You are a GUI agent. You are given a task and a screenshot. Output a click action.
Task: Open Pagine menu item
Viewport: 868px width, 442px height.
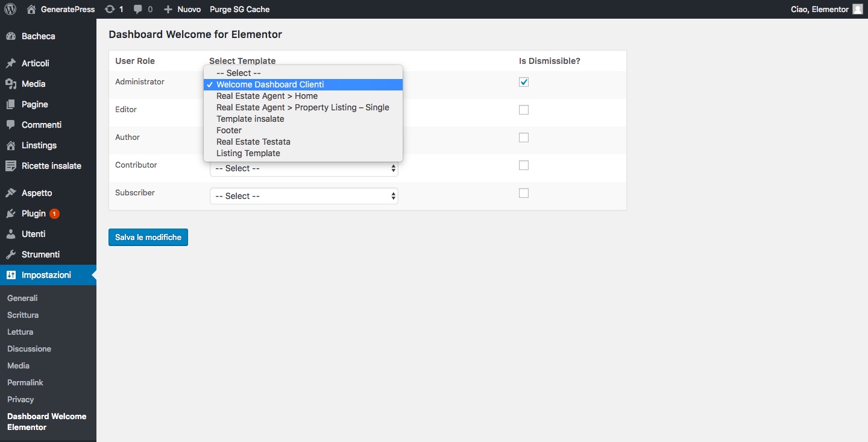tap(48, 104)
